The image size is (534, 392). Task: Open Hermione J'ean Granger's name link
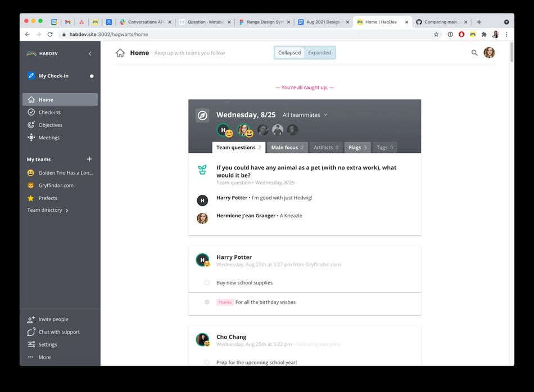tap(246, 216)
